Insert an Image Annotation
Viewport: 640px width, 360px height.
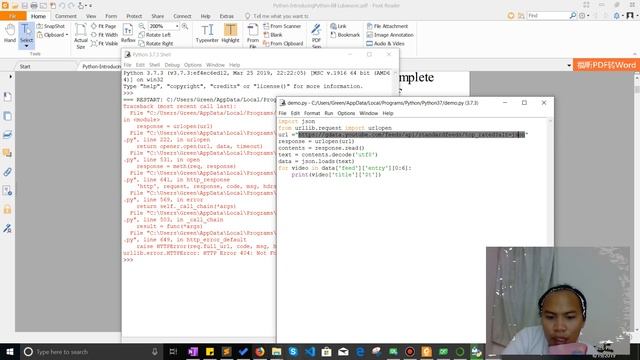point(390,35)
